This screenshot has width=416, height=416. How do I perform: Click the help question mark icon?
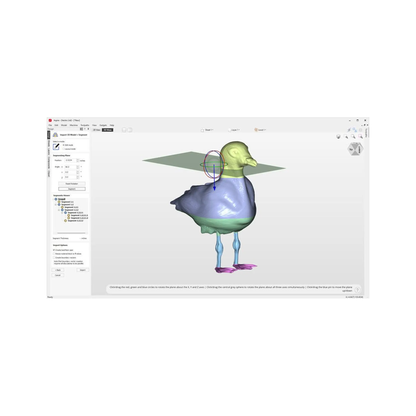coord(357,289)
